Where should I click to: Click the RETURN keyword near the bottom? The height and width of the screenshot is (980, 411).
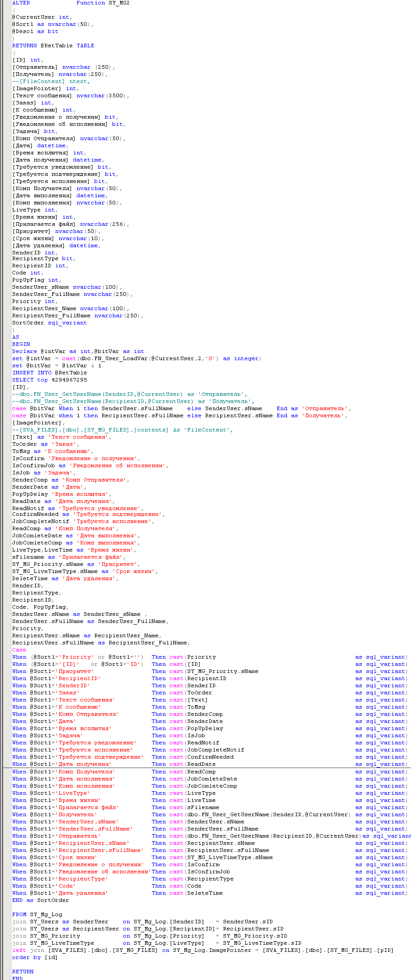coord(23,972)
